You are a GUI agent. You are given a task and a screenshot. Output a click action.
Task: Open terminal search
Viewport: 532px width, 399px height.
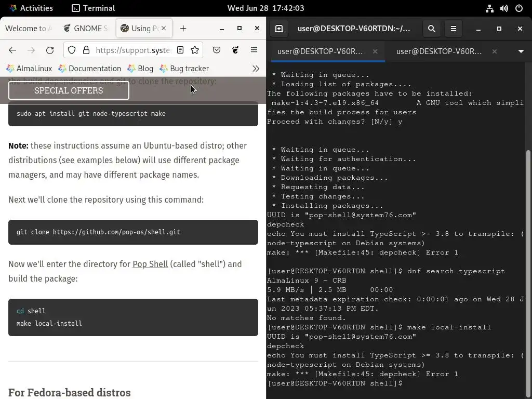432,29
